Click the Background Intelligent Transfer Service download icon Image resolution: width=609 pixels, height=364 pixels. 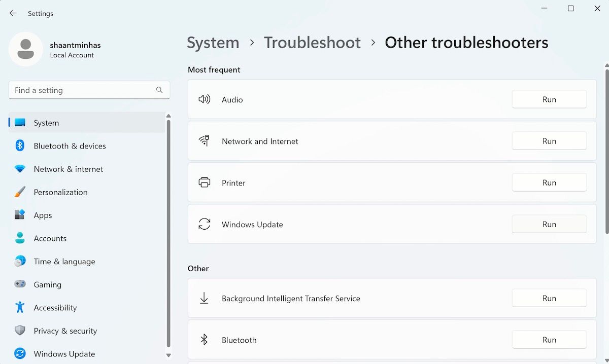coord(204,298)
